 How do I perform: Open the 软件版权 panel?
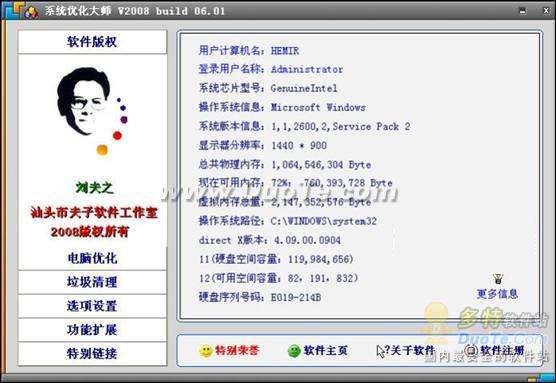92,42
